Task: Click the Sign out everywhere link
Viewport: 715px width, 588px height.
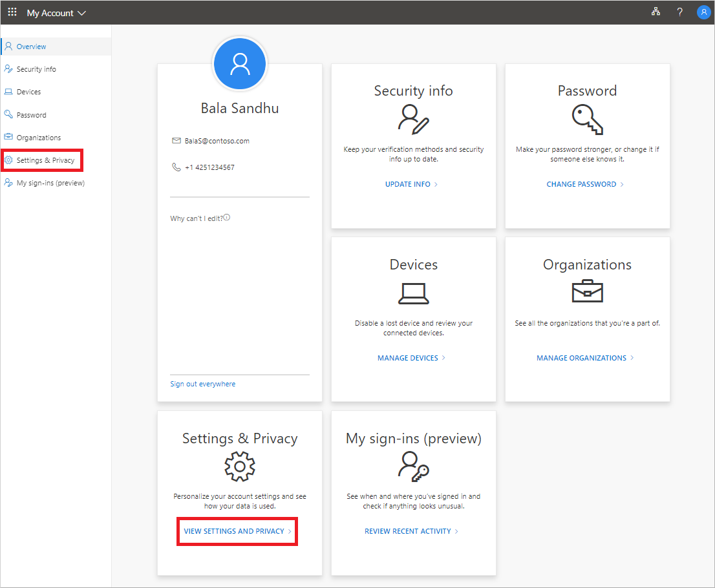Action: 202,383
